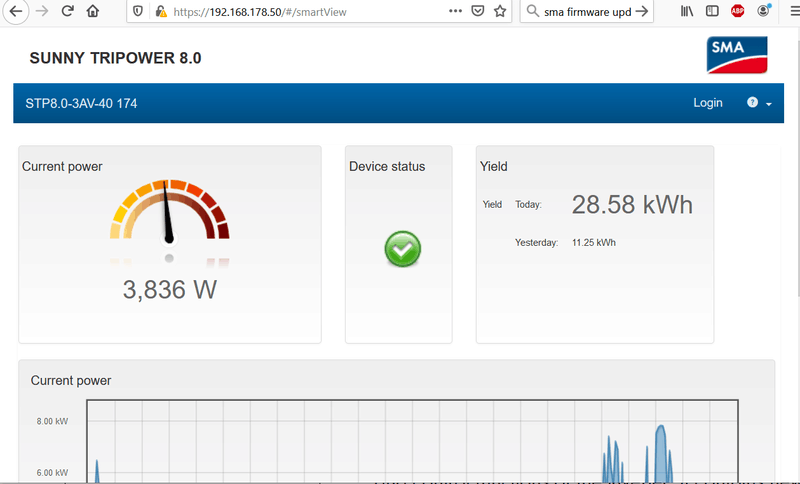Viewport: 800px width, 484px height.
Task: Open the Firefox hamburger menu
Action: coord(794,11)
